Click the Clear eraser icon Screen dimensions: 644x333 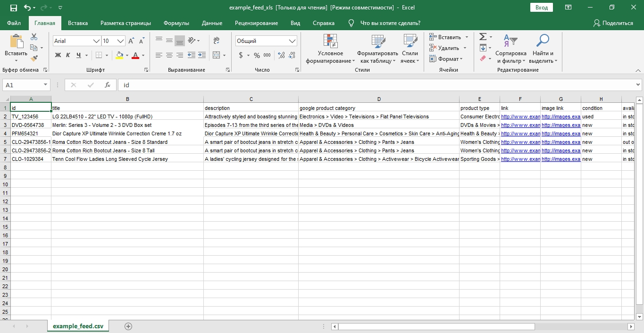pyautogui.click(x=483, y=58)
